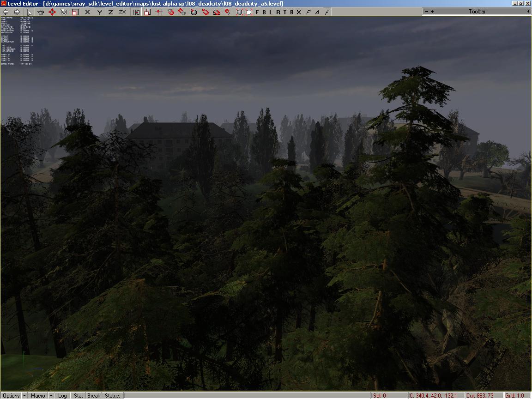The image size is (532, 399).
Task: Open Macro dropdown arrow
Action: [x=51, y=396]
